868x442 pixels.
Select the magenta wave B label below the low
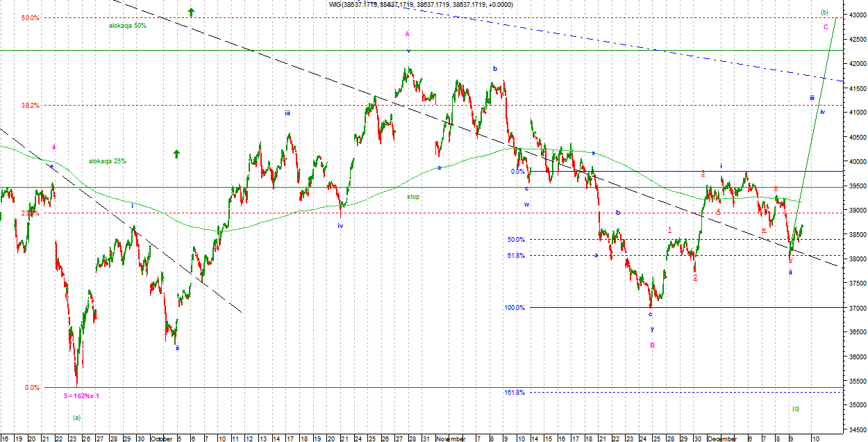[x=652, y=345]
